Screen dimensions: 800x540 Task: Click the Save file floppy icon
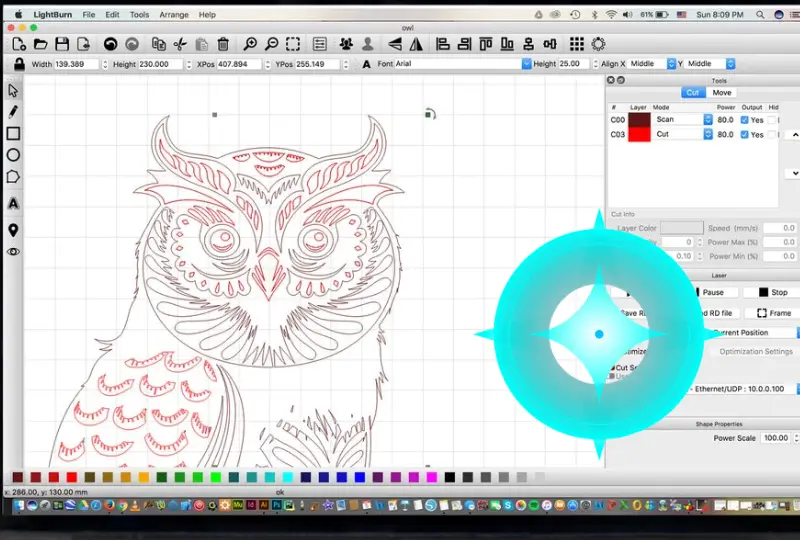click(x=62, y=44)
